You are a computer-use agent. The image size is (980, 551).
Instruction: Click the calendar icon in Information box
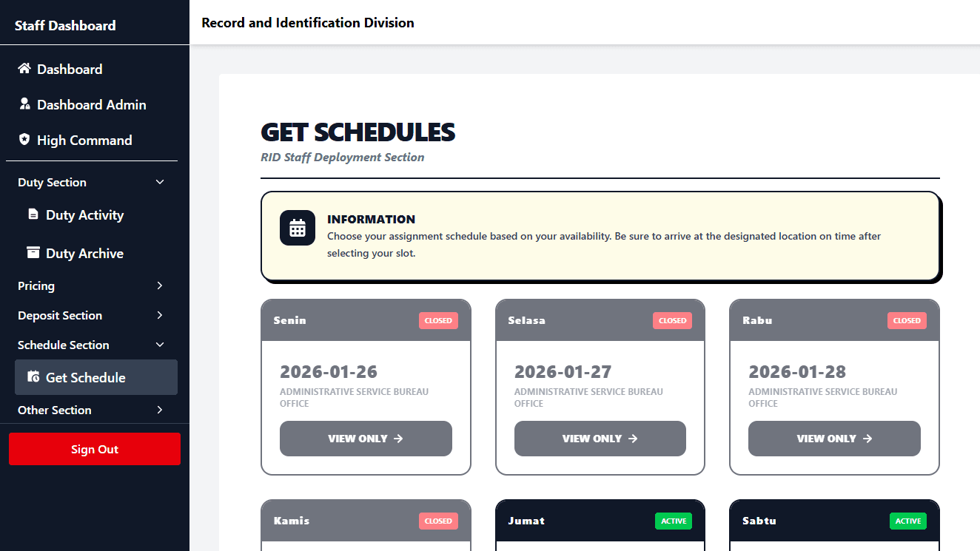click(298, 228)
